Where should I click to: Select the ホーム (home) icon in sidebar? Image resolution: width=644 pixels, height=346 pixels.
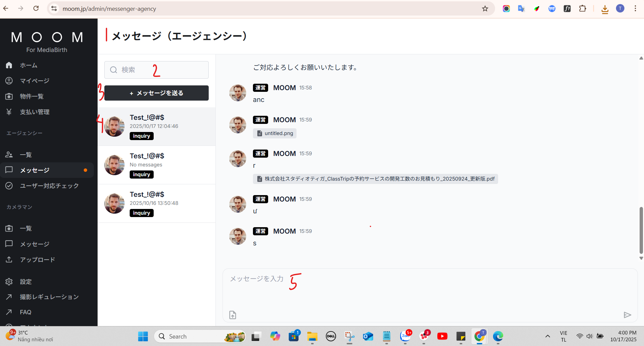(9, 65)
